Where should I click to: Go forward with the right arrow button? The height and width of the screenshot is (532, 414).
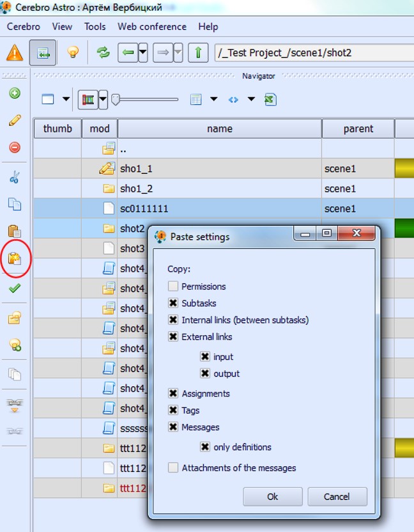coord(163,52)
